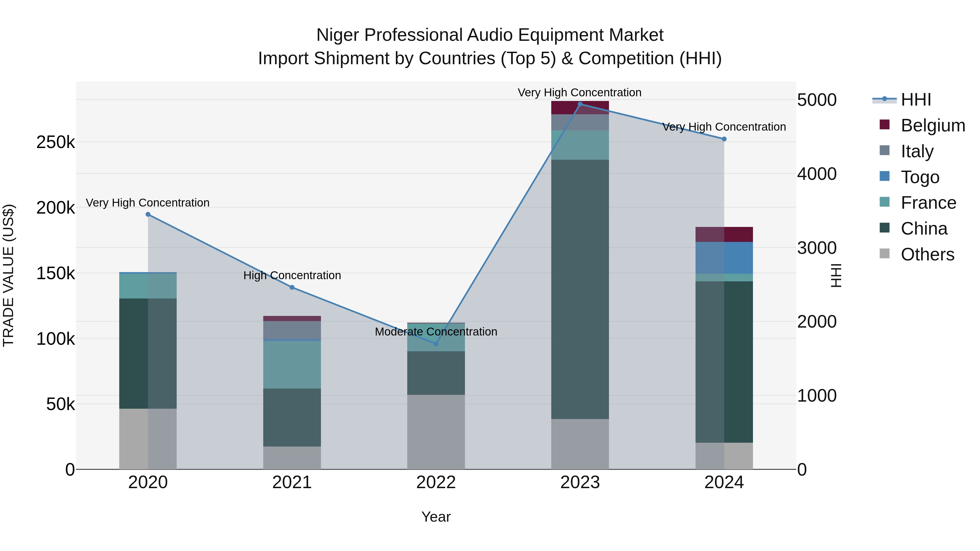Click the '200k' y-axis tick label

(x=56, y=208)
